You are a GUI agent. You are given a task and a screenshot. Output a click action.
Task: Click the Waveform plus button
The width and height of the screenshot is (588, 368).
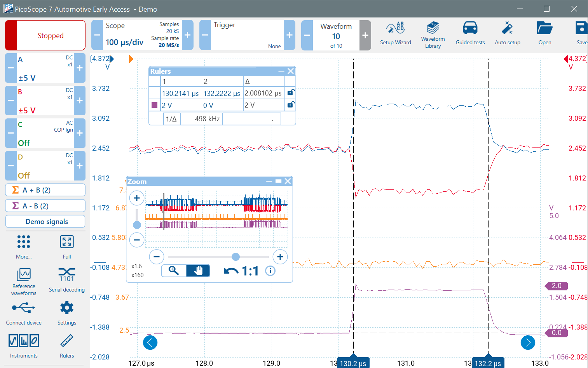(x=365, y=35)
